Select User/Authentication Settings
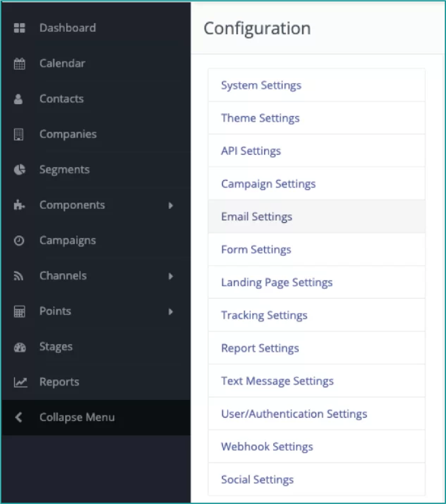This screenshot has width=446, height=504. point(317,414)
